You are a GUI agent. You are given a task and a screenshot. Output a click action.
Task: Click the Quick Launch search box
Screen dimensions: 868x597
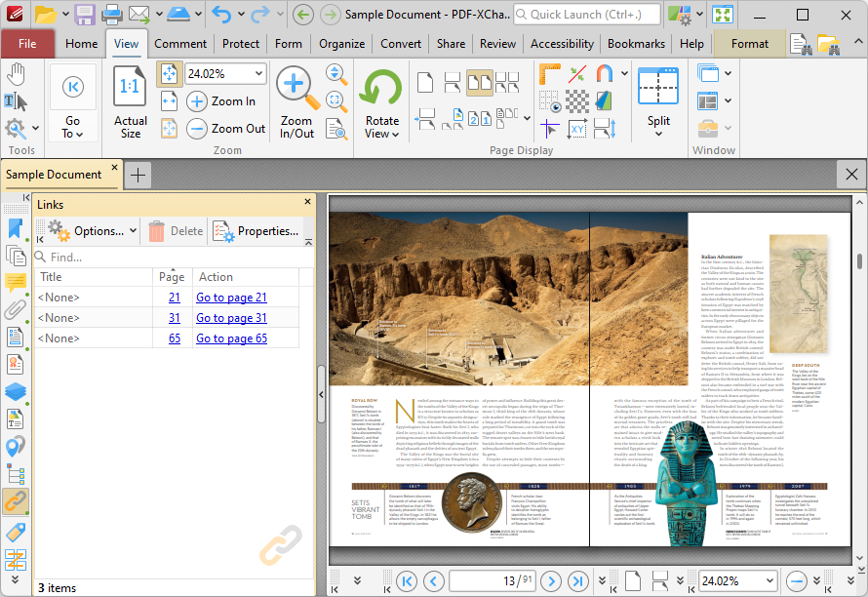(x=587, y=15)
